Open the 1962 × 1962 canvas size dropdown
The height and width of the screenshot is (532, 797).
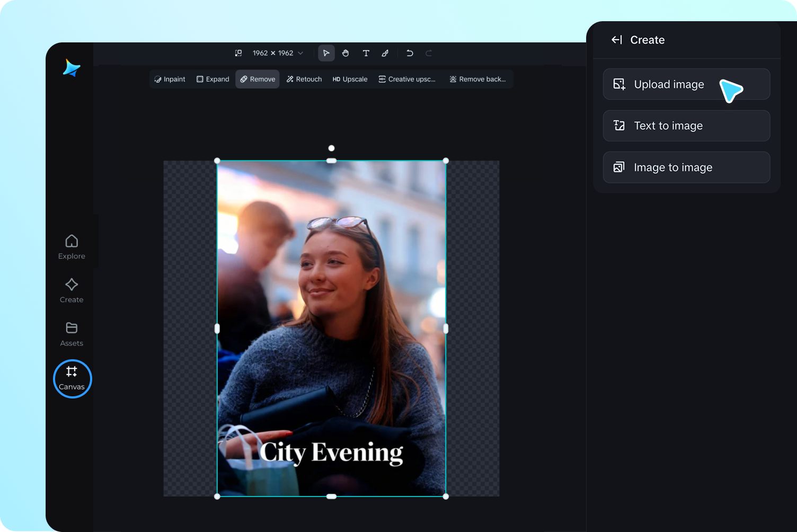point(278,53)
